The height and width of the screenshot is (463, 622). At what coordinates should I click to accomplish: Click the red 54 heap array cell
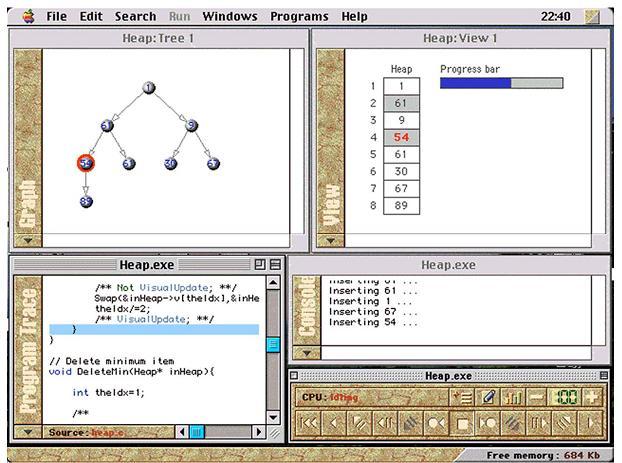(401, 137)
